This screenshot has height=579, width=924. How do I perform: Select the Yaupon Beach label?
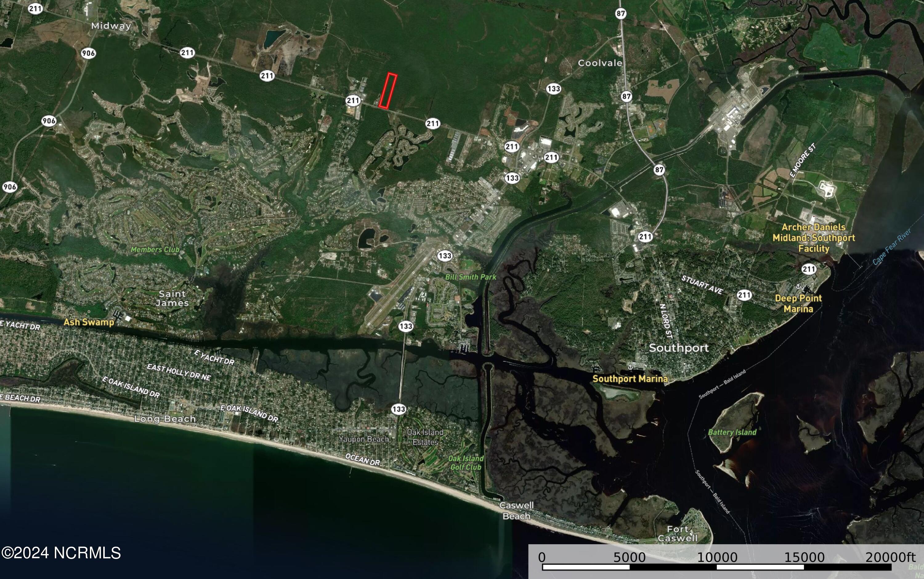(x=364, y=439)
